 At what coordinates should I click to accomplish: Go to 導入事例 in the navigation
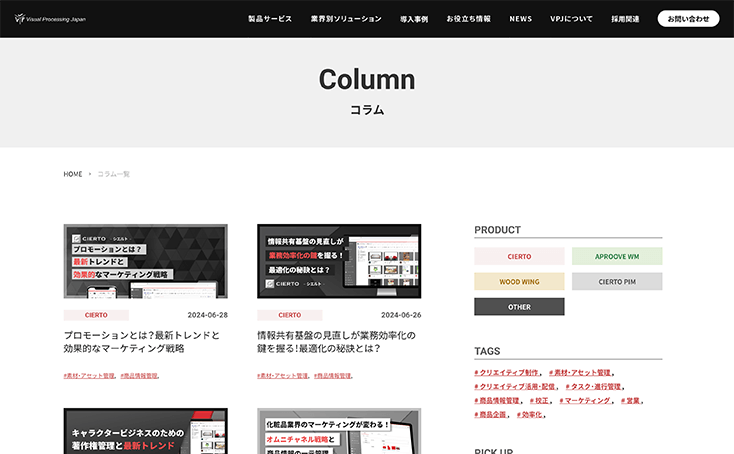tap(414, 19)
